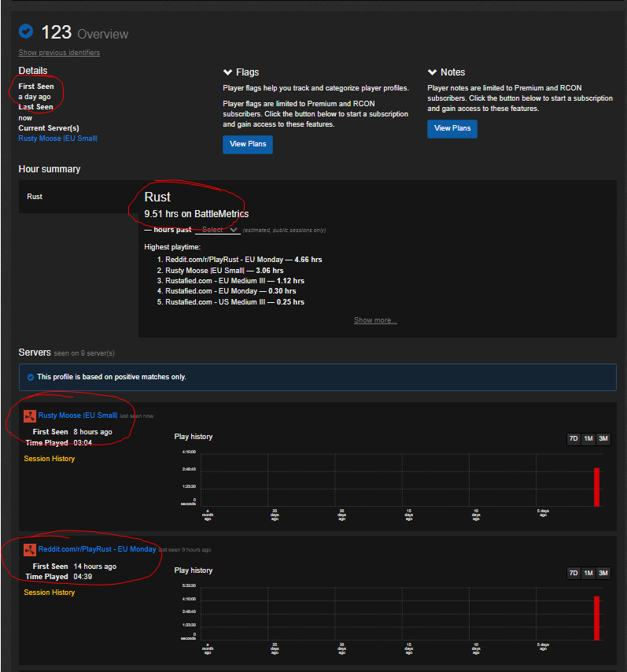The image size is (627, 672).
Task: Click the blue verified checkmark badge beside 123
Action: point(26,31)
